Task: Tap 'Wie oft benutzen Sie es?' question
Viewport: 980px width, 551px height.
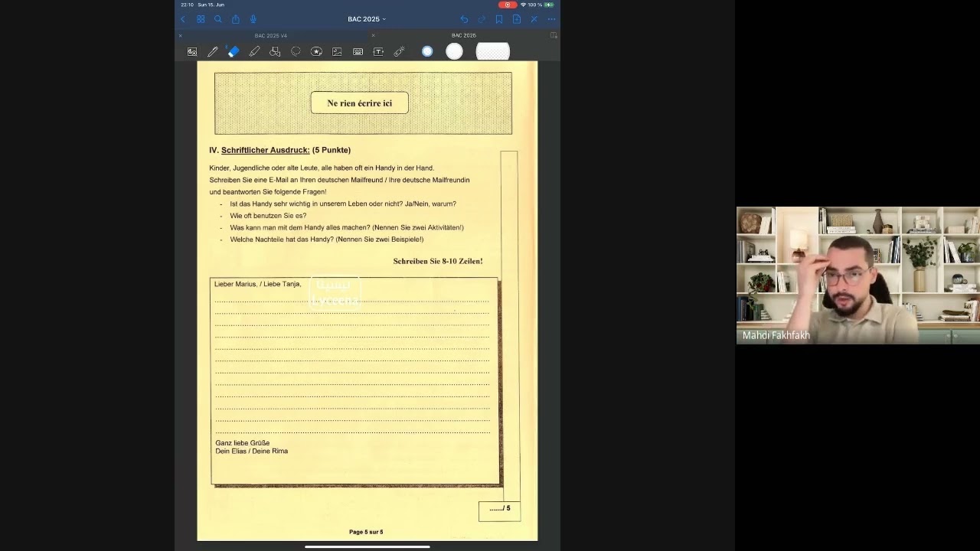Action: coord(268,216)
